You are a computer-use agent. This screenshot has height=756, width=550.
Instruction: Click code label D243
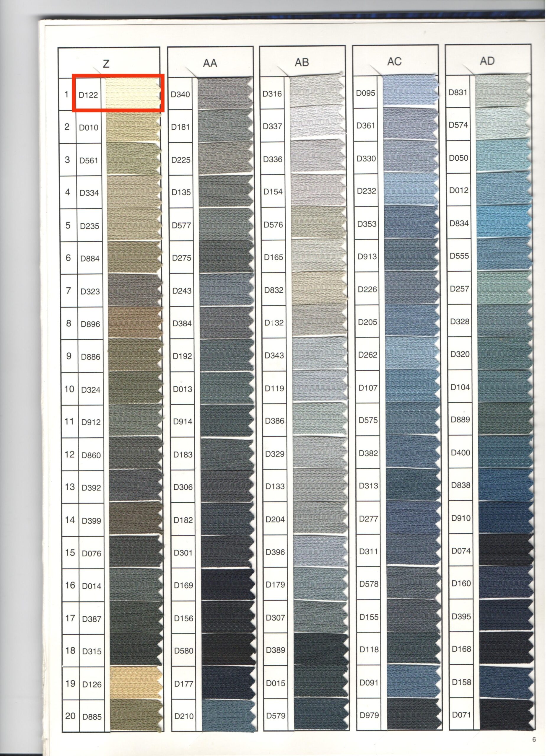pyautogui.click(x=182, y=291)
